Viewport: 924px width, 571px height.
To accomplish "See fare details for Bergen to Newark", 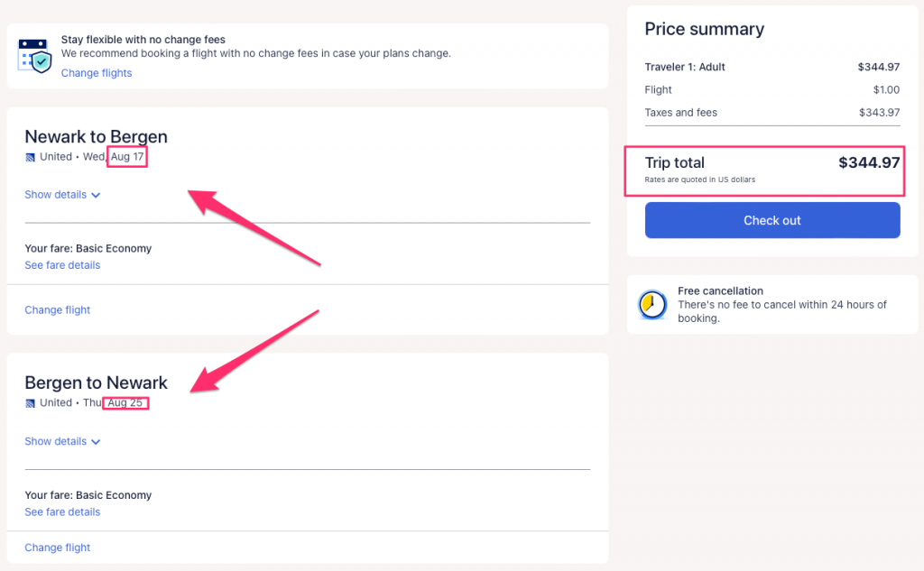I will coord(62,512).
